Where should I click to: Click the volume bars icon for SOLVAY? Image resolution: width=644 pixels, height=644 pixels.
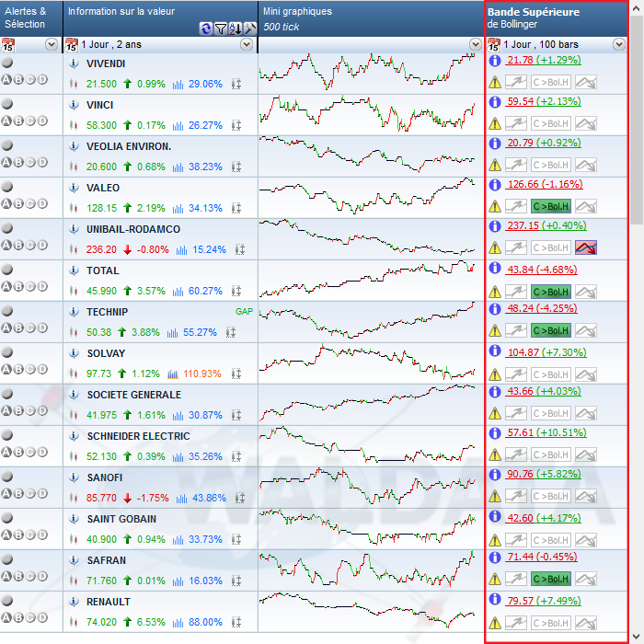click(173, 374)
